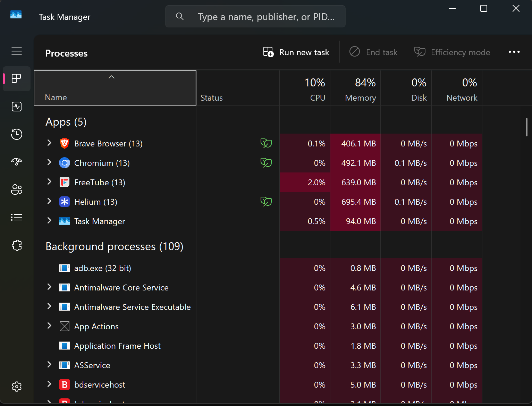This screenshot has width=532, height=406.
Task: Click Brave Browser efficiency mode leaf icon
Action: tap(266, 143)
